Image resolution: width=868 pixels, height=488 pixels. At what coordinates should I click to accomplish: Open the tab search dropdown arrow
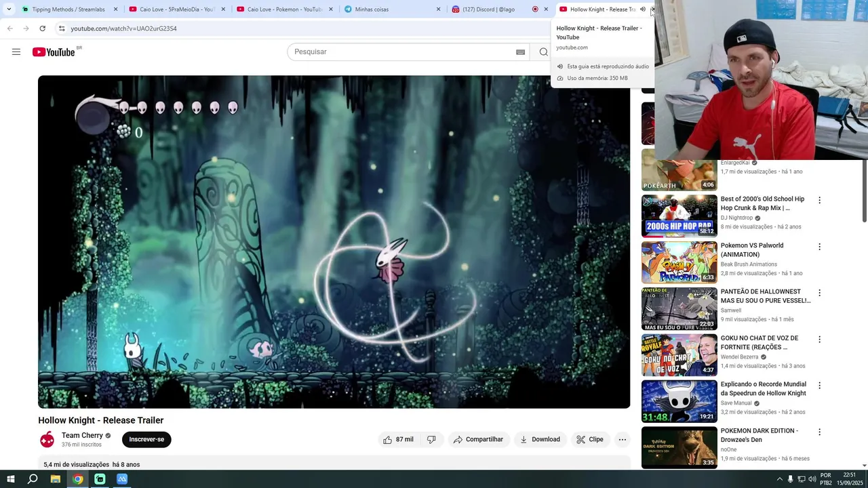[x=9, y=9]
